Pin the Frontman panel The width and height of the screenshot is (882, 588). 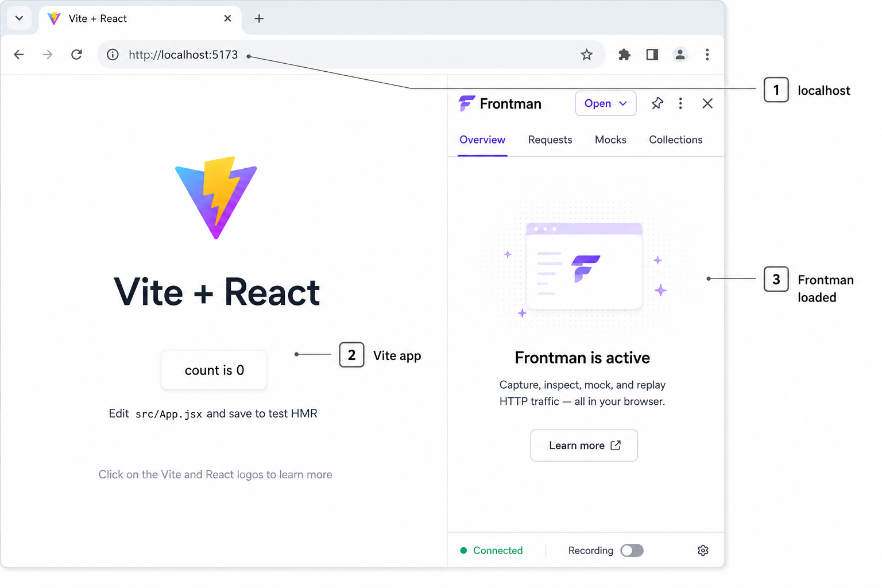[x=657, y=103]
